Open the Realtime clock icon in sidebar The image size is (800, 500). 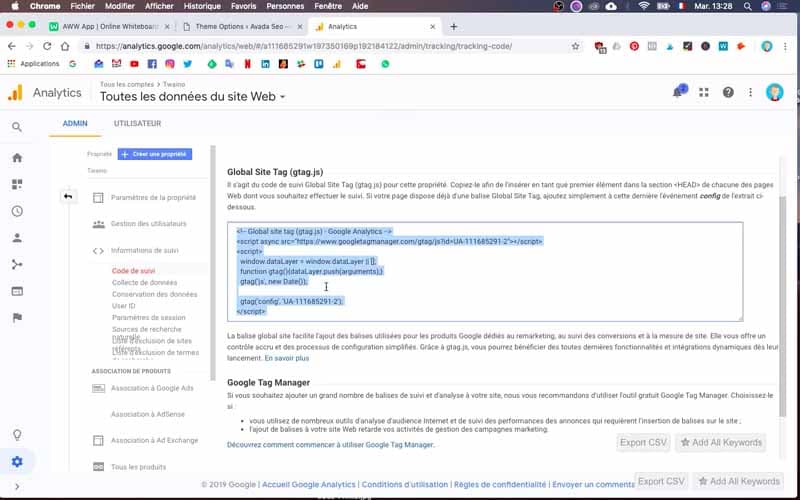[x=17, y=211]
